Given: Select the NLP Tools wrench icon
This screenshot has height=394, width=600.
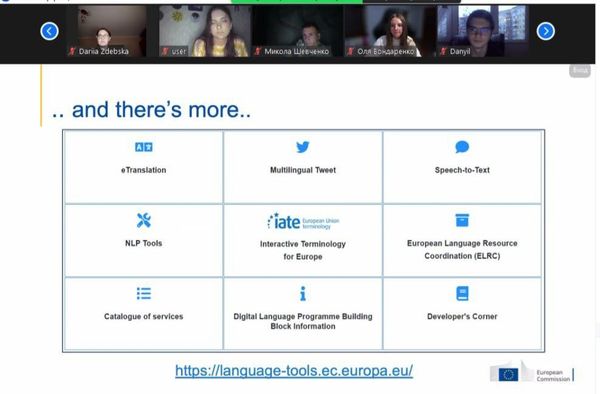Looking at the screenshot, I should point(143,220).
